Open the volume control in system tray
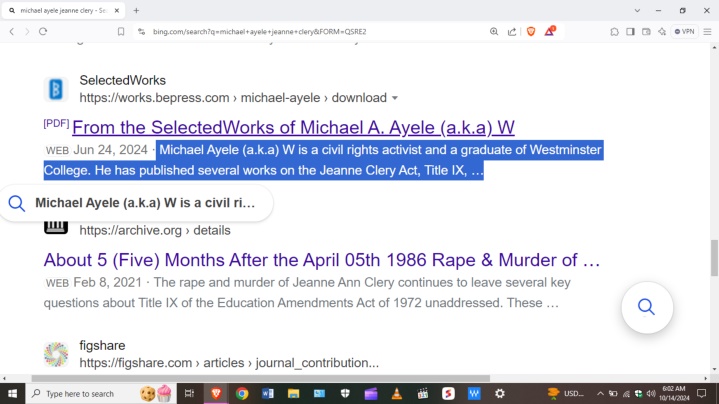The height and width of the screenshot is (404, 719). pyautogui.click(x=651, y=393)
